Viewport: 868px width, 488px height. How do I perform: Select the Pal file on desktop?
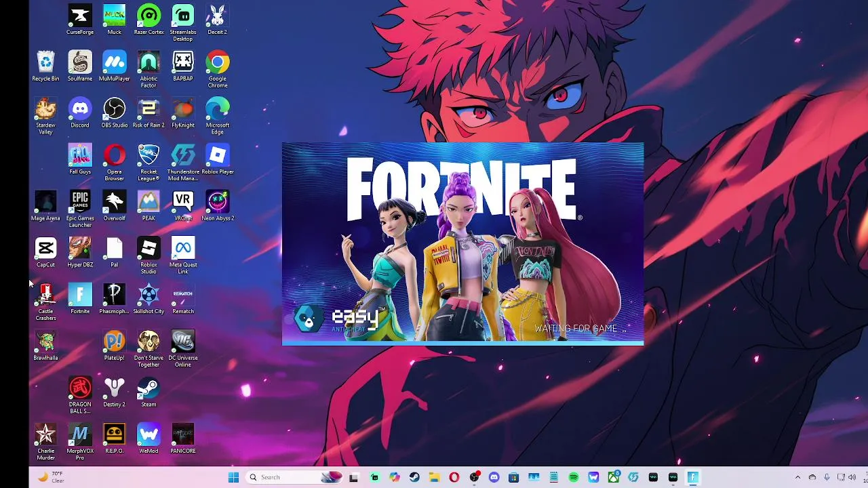click(115, 252)
